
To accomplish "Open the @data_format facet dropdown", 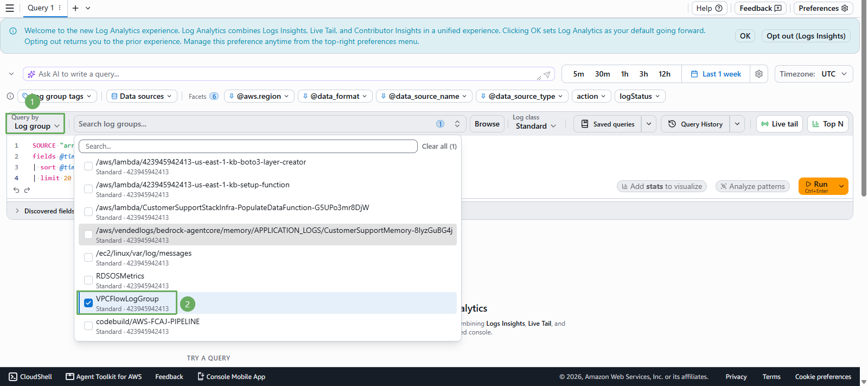I will [x=335, y=96].
